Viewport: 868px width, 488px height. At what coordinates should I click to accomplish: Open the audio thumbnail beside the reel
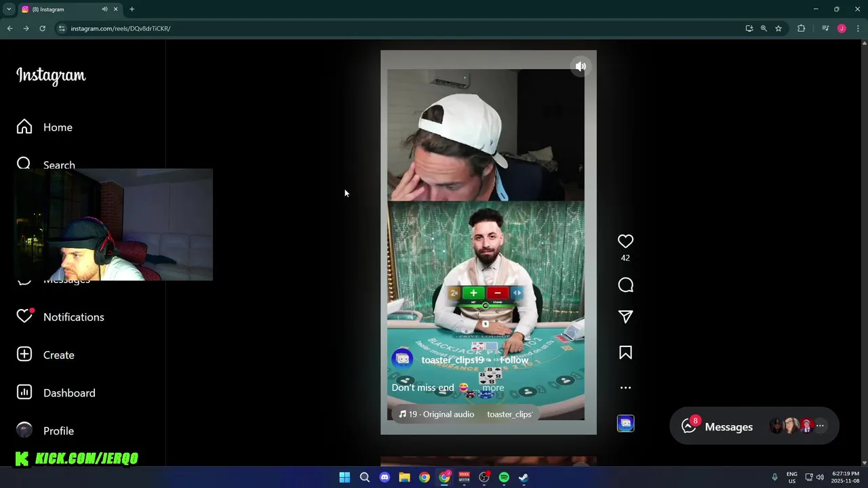[625, 424]
